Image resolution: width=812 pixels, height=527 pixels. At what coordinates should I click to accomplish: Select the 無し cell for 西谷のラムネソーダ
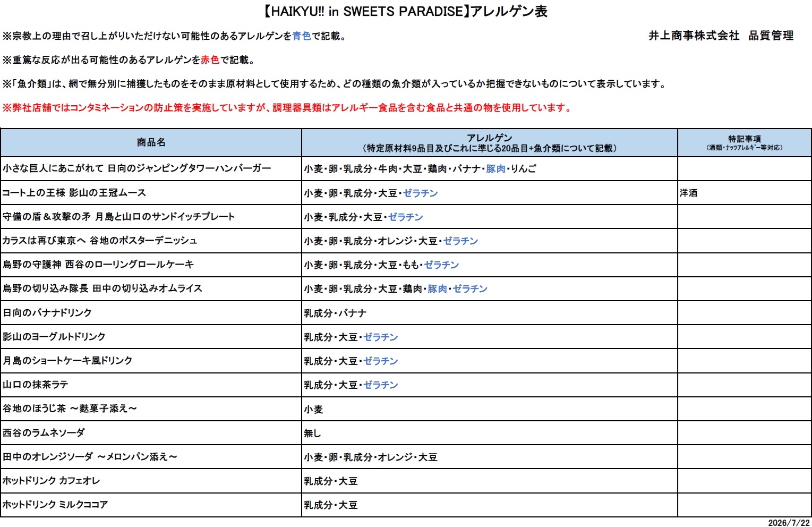[312, 433]
